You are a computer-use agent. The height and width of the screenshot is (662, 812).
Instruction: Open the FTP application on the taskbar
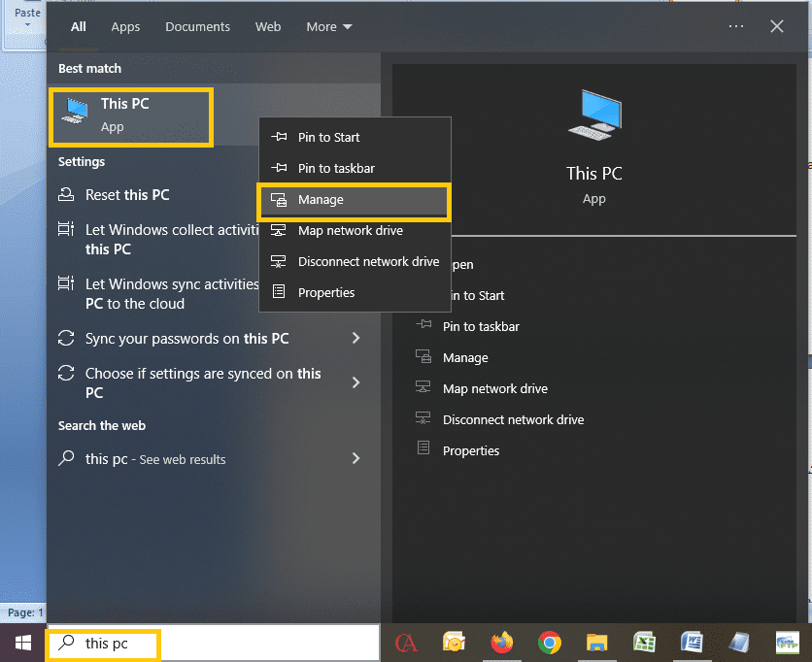coord(787,643)
